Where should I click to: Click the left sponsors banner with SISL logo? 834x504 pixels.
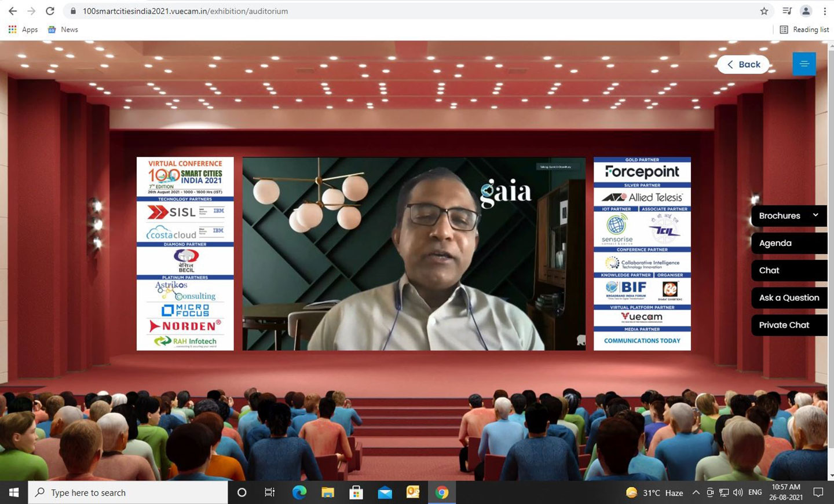tap(185, 253)
